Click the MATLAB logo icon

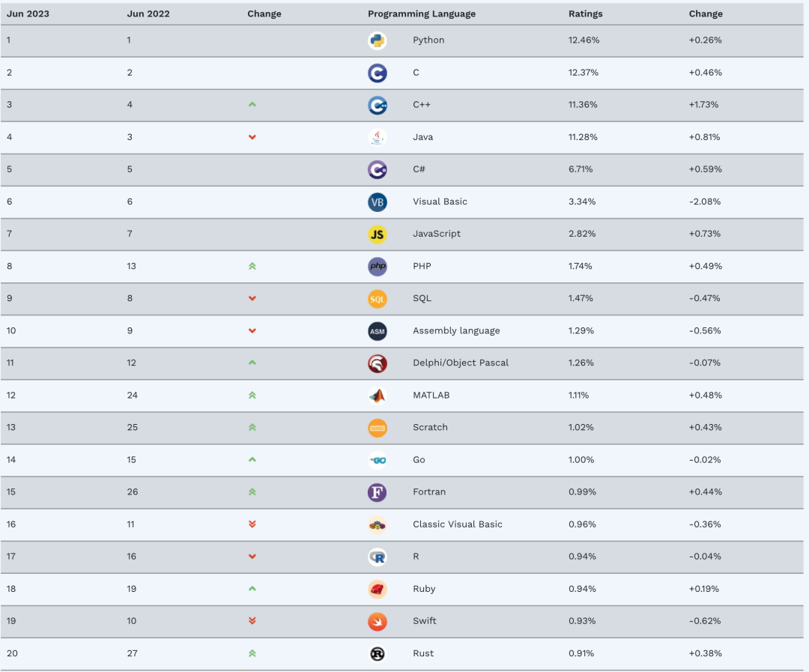coord(377,396)
